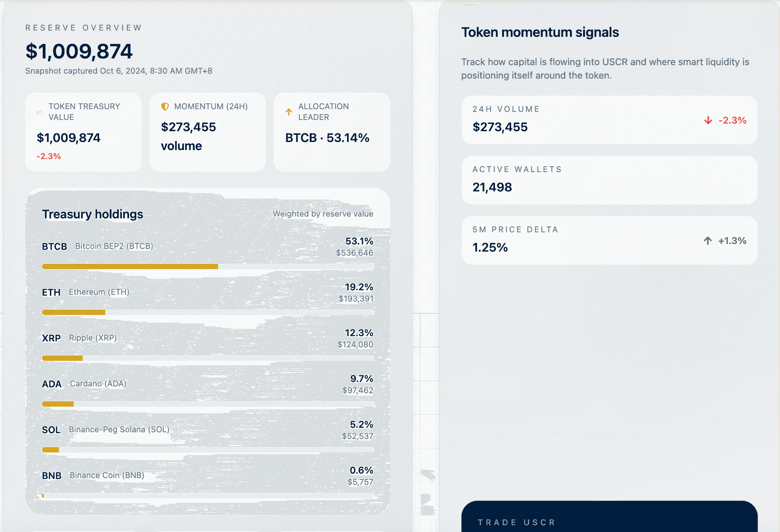Click the chart icon beside Token Treasury Value
Viewport: 780px width, 532px height.
tap(40, 112)
